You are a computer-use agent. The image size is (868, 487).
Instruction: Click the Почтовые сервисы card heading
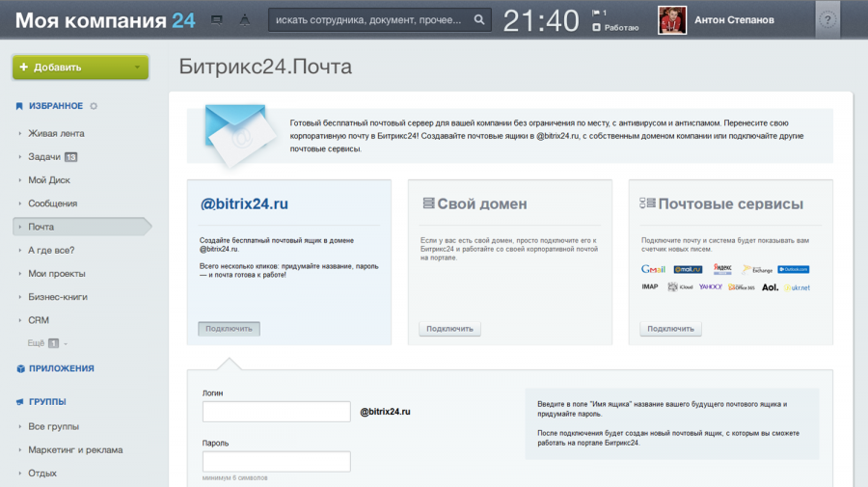point(731,203)
